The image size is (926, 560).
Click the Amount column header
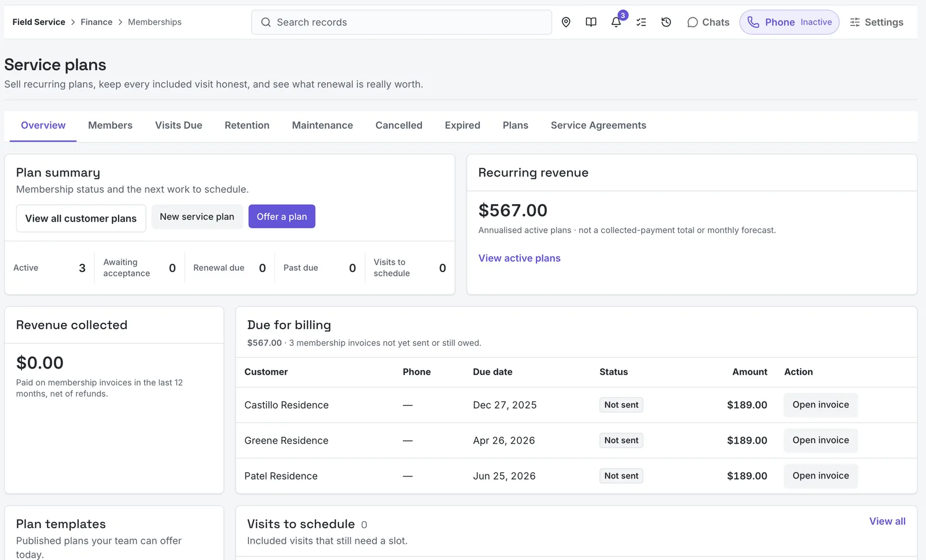tap(749, 372)
